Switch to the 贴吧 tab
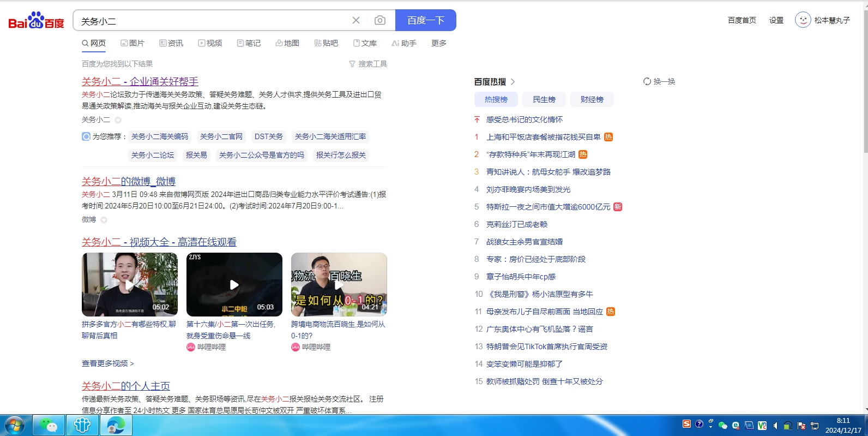 pyautogui.click(x=326, y=43)
